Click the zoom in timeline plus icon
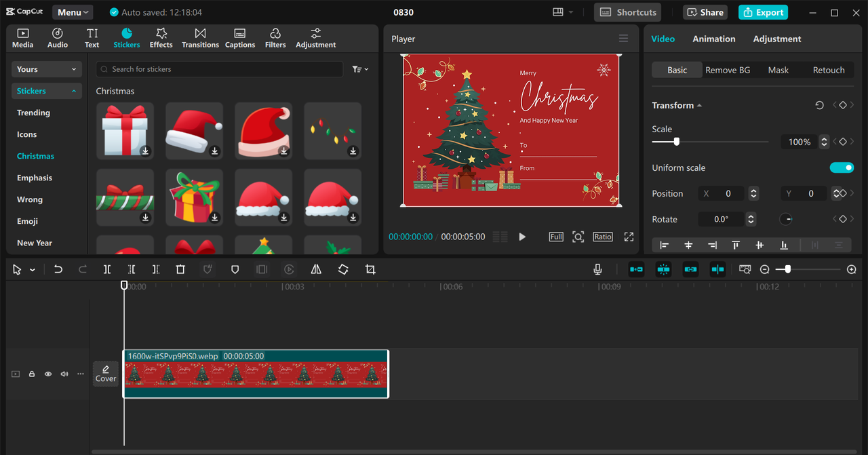 click(852, 269)
